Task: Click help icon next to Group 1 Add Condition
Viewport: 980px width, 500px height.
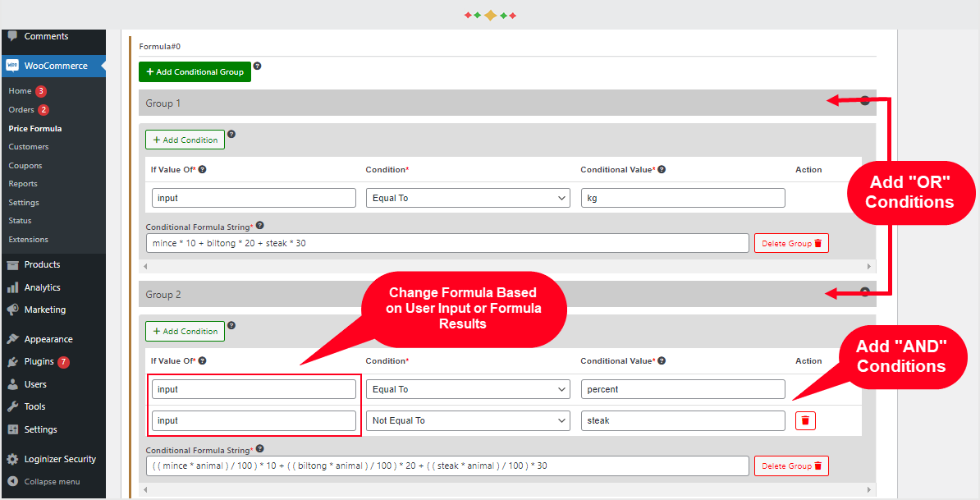Action: click(x=231, y=134)
